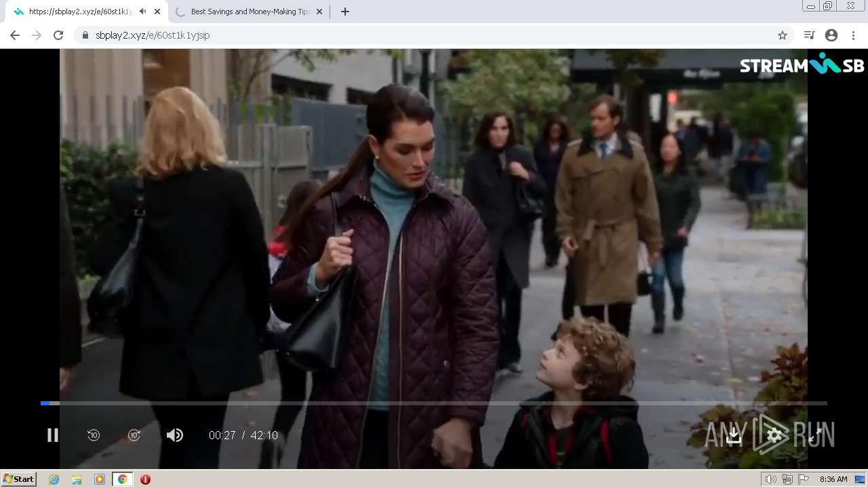Open Chrome three-dot menu
Viewport: 868px width, 488px height.
tap(853, 35)
